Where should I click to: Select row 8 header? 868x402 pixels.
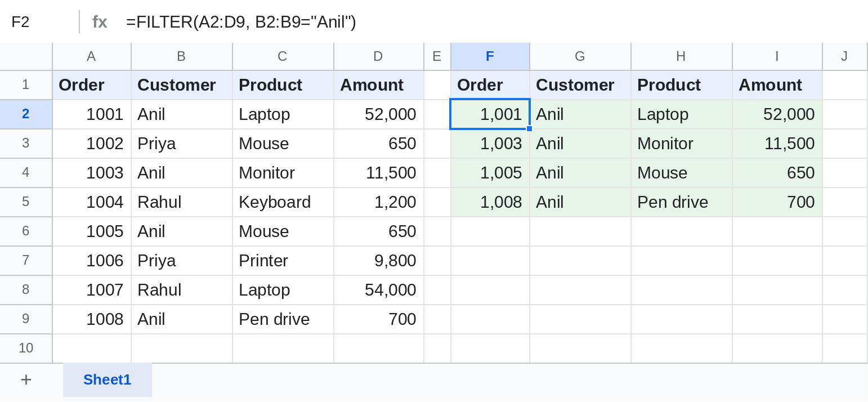pyautogui.click(x=26, y=290)
